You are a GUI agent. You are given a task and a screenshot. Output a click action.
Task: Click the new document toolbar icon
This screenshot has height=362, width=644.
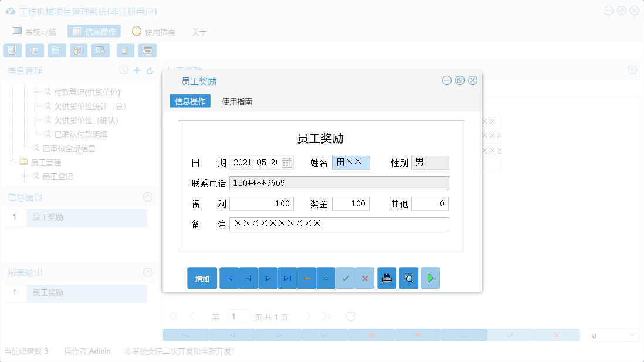click(x=56, y=50)
